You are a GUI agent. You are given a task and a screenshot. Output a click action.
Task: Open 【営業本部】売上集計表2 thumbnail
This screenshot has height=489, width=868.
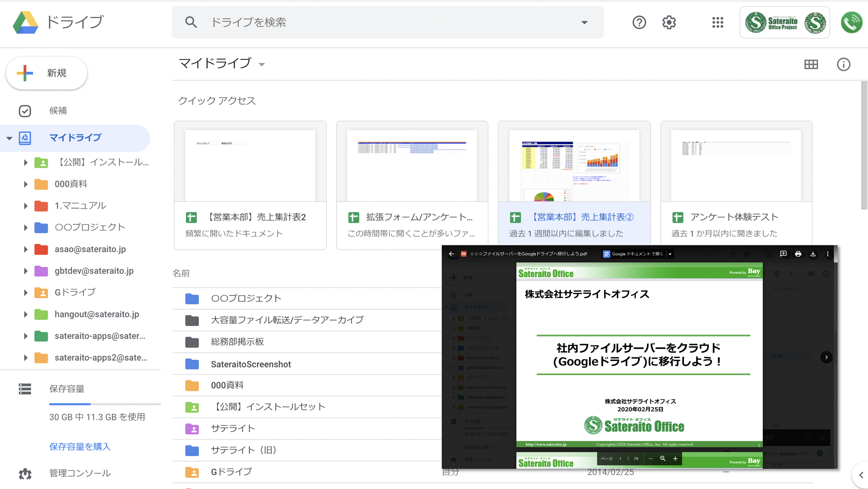coord(250,185)
